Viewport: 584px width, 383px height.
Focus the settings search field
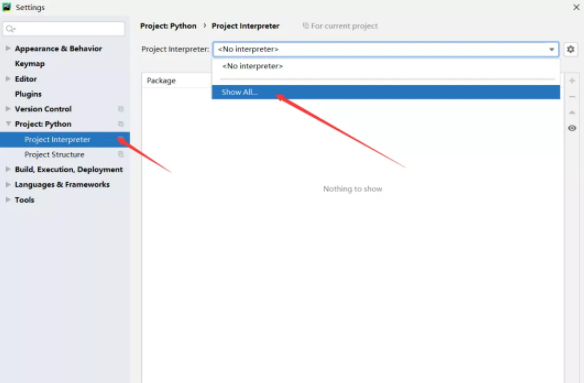[64, 29]
